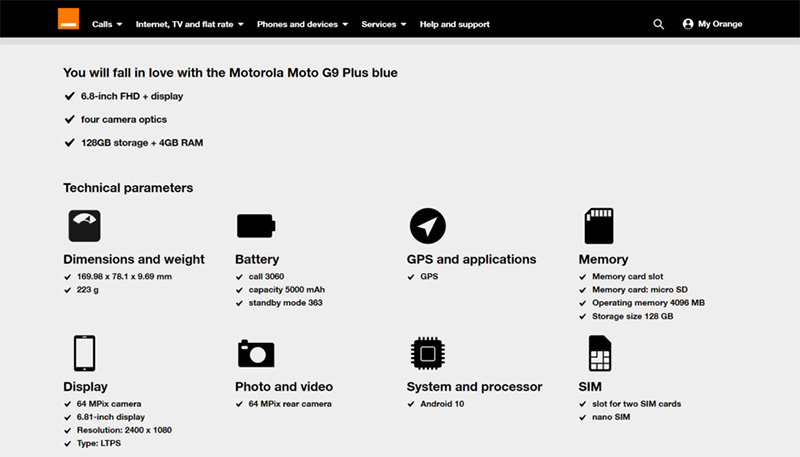Click the Memory SD card icon
Screen dimensions: 800x457
click(x=598, y=225)
